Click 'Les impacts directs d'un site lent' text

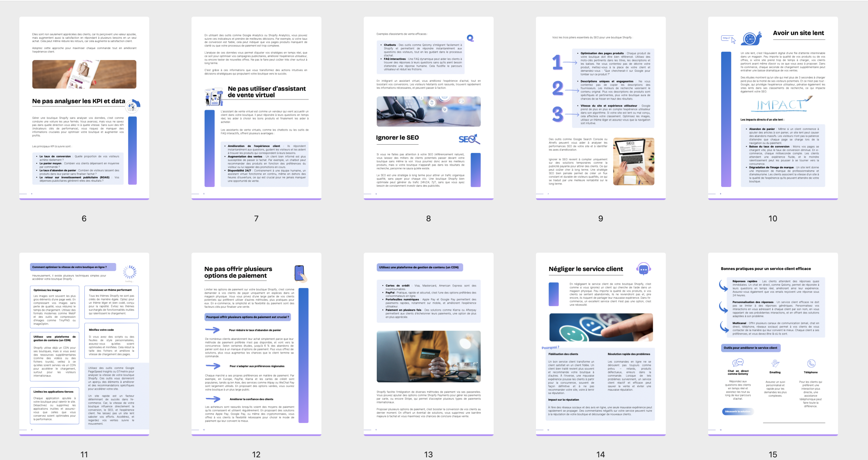[762, 120]
